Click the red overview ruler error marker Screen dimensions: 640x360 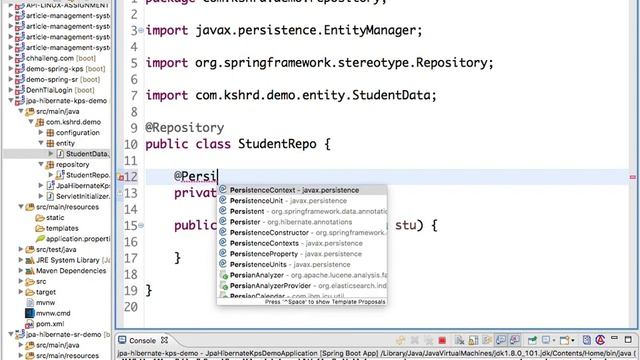point(633,177)
